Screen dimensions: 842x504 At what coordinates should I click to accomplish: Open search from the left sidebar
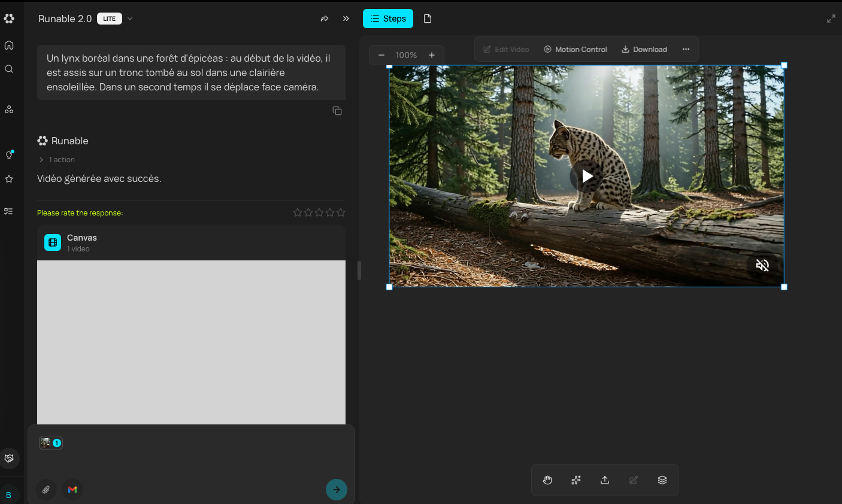click(9, 69)
